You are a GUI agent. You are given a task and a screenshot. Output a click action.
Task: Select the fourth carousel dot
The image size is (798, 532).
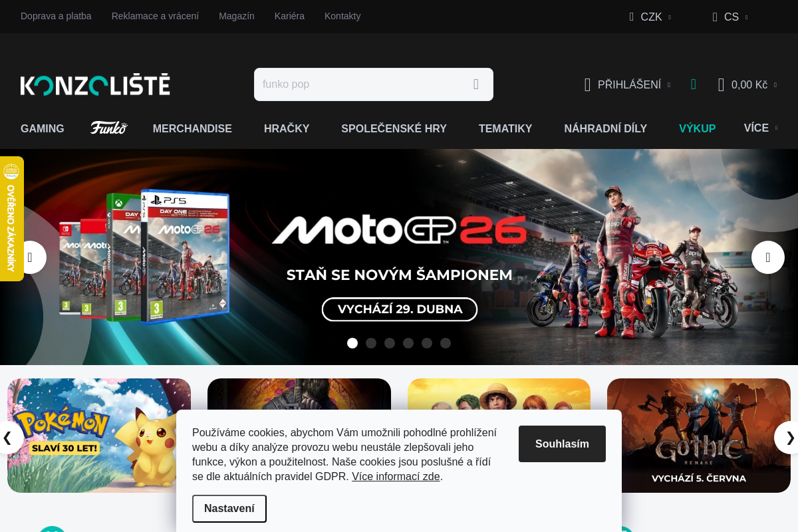coord(408,343)
